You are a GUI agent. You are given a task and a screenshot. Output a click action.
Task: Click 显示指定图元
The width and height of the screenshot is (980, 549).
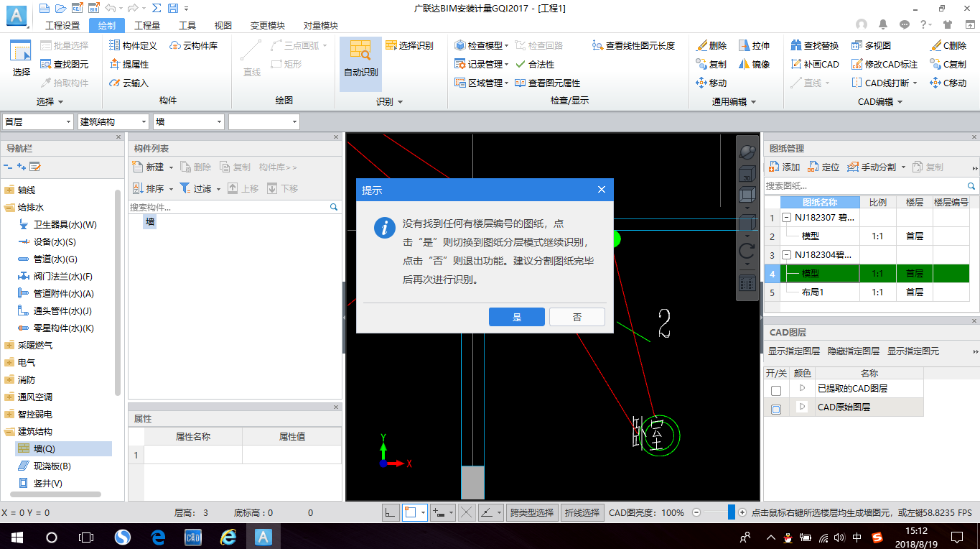click(x=913, y=351)
